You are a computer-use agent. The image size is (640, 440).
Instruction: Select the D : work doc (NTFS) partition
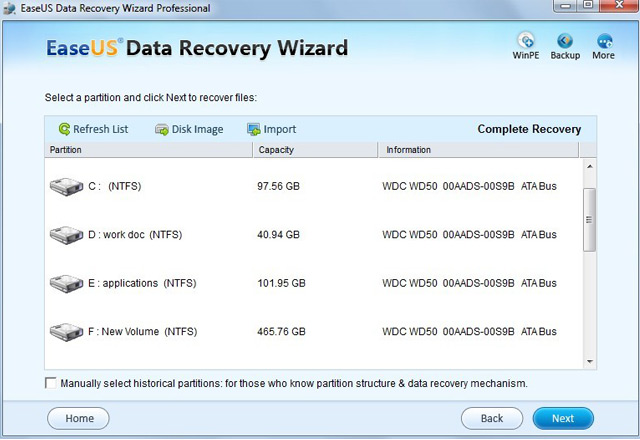click(135, 235)
